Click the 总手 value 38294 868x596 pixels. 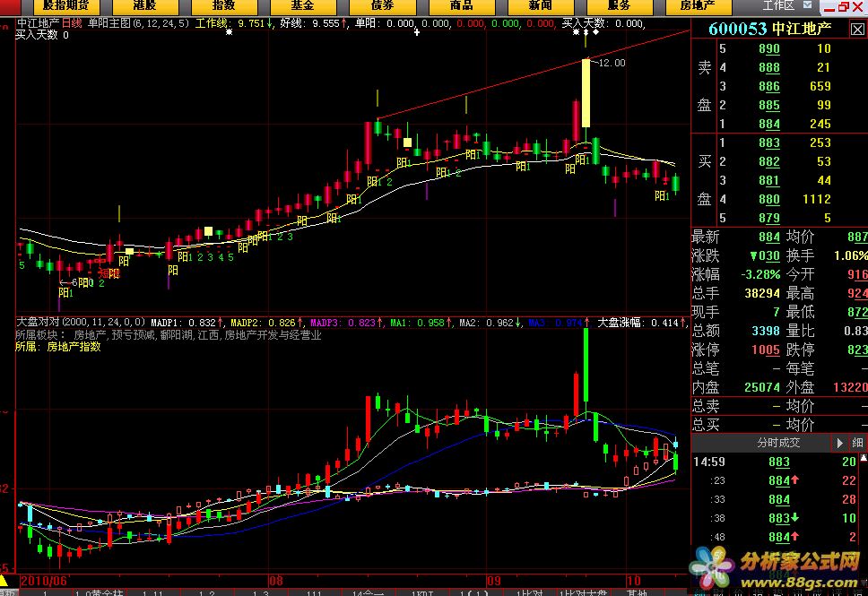[x=762, y=293]
